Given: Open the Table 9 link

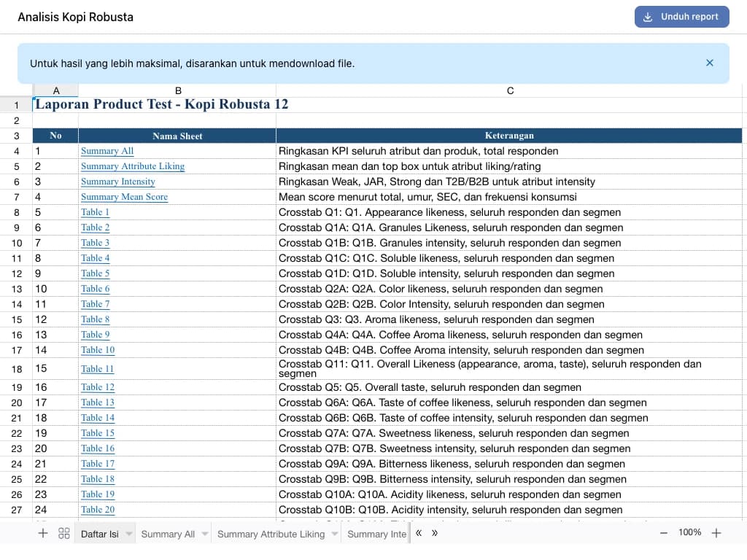Looking at the screenshot, I should (96, 334).
